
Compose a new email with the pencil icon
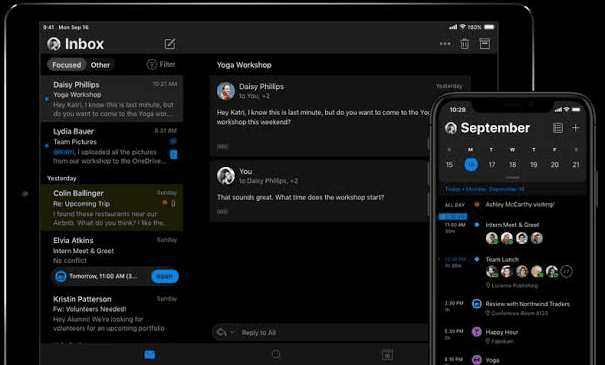click(170, 44)
